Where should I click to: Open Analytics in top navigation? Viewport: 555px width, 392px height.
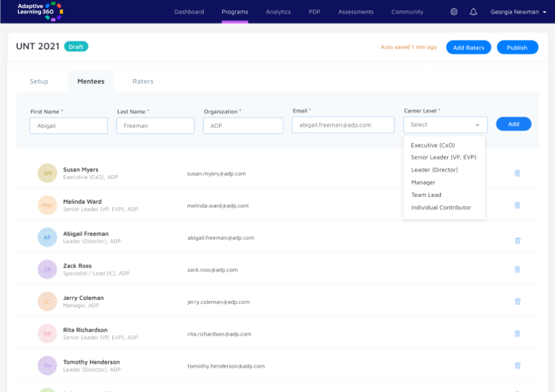(278, 12)
